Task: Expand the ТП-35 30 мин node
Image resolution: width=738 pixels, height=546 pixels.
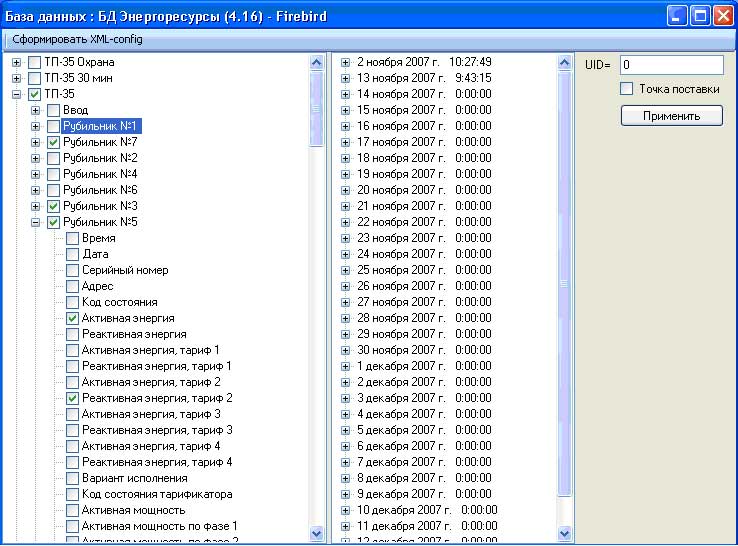Action: (16, 78)
